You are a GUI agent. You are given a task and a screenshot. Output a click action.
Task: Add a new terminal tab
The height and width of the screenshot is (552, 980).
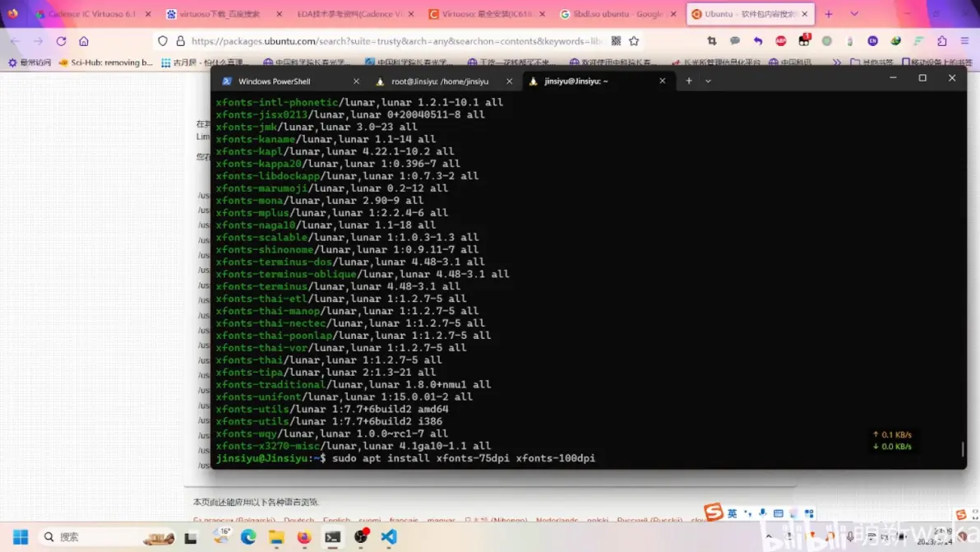click(689, 81)
